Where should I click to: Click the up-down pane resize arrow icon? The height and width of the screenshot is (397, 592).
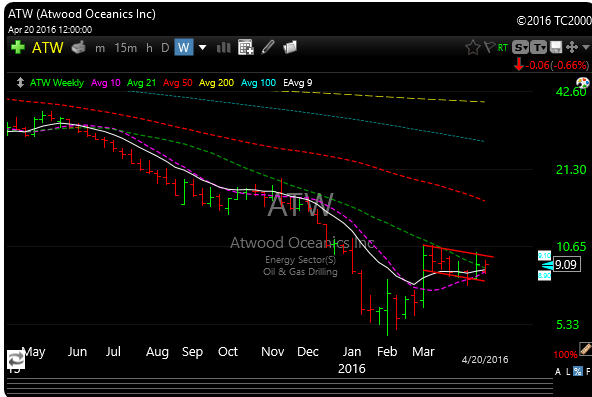[x=20, y=83]
